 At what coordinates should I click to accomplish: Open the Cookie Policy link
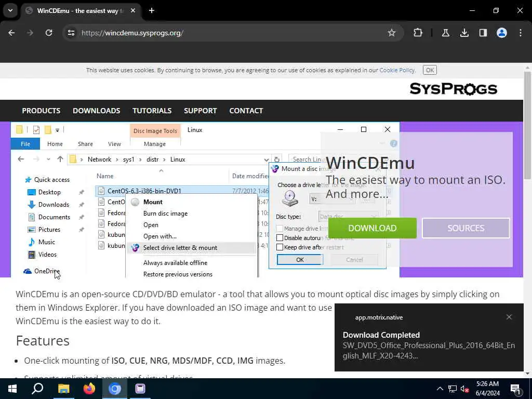(x=396, y=70)
